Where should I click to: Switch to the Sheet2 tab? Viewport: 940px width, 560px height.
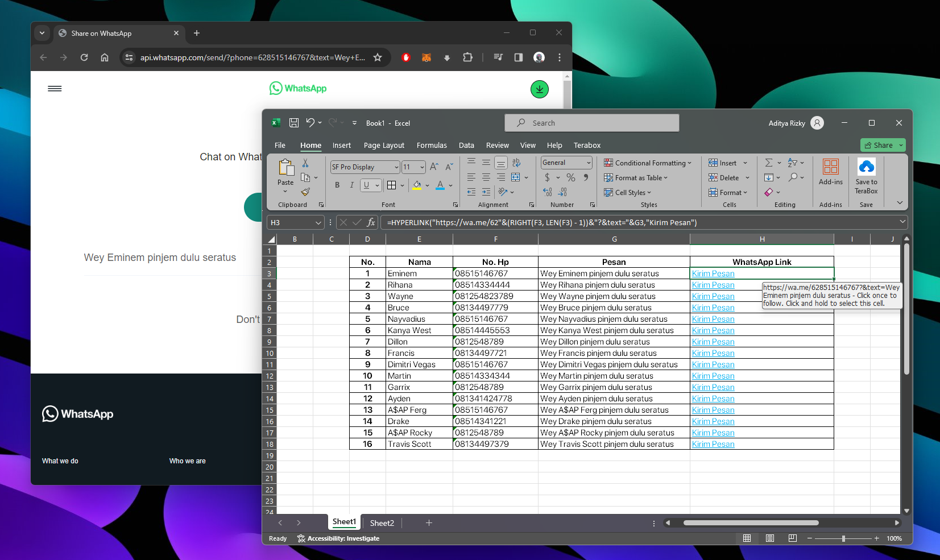tap(382, 523)
